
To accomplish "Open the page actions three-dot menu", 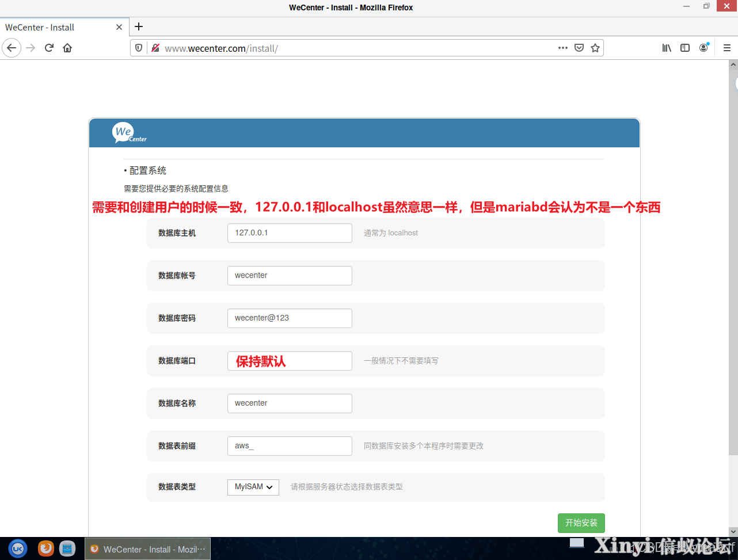I will click(x=563, y=48).
